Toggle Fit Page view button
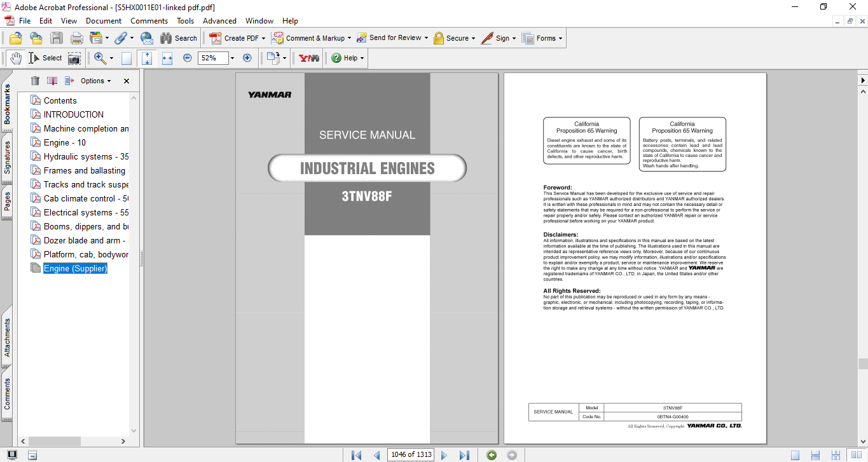This screenshot has width=868, height=462. point(147,58)
